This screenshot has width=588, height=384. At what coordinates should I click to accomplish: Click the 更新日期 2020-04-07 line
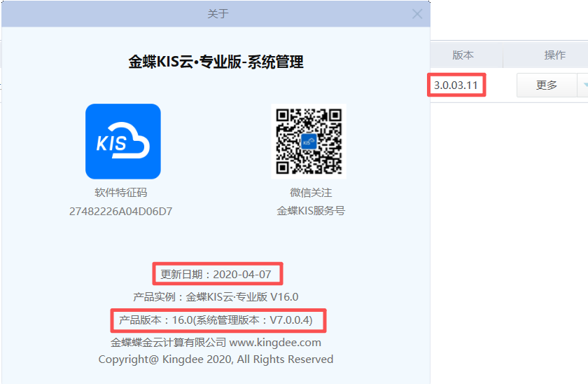(x=216, y=274)
